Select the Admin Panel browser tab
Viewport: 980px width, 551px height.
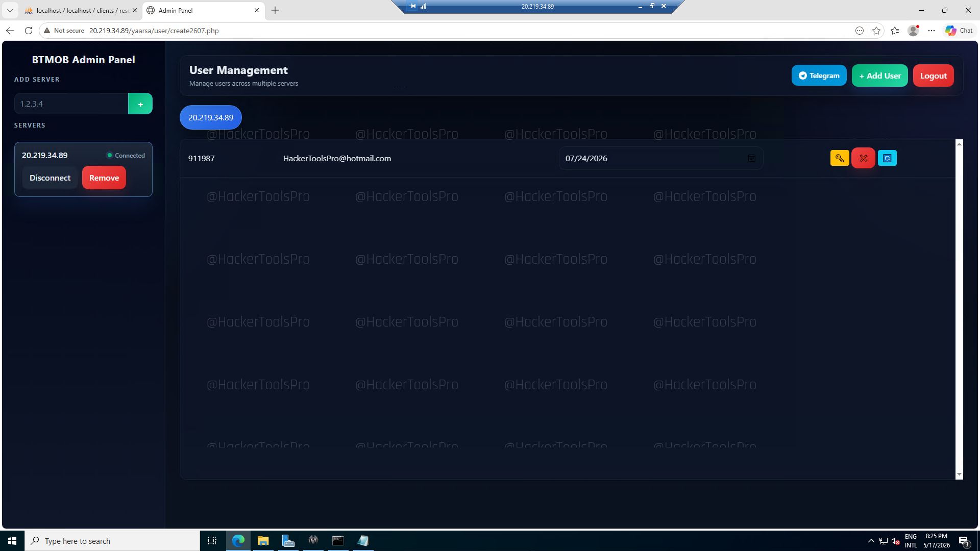click(x=203, y=10)
